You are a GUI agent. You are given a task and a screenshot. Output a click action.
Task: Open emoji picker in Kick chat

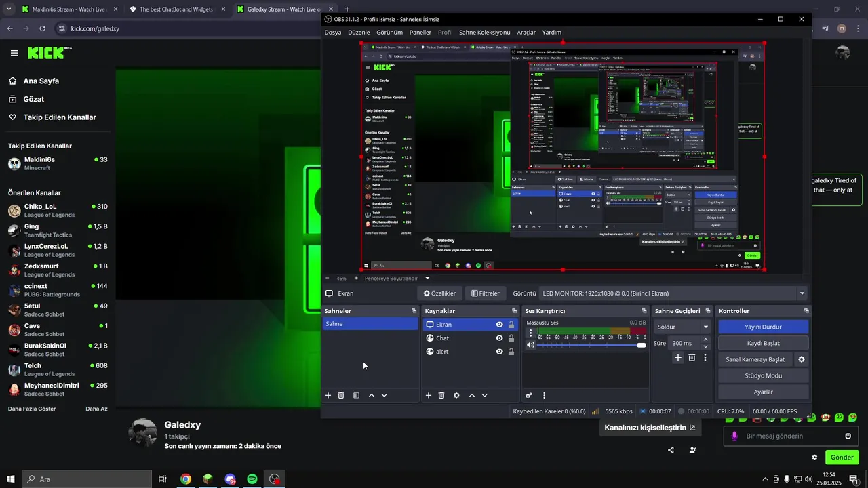[848, 436]
